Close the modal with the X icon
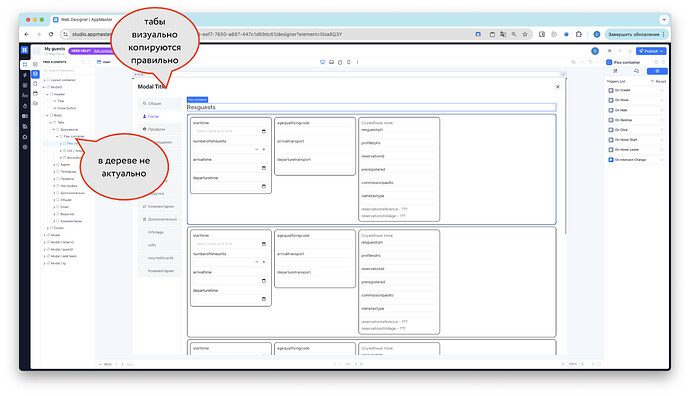This screenshot has height=396, width=690. 558,87
